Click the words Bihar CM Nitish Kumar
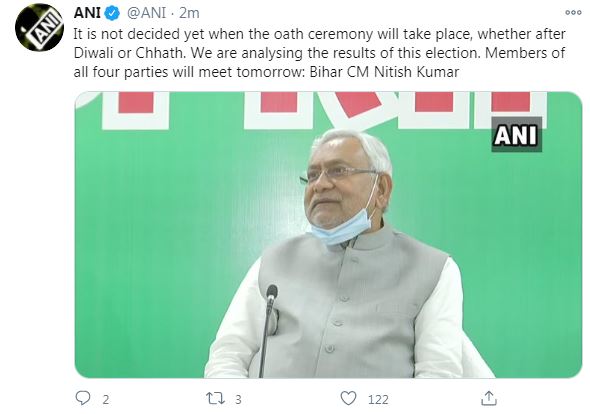590x414 pixels. pos(384,72)
